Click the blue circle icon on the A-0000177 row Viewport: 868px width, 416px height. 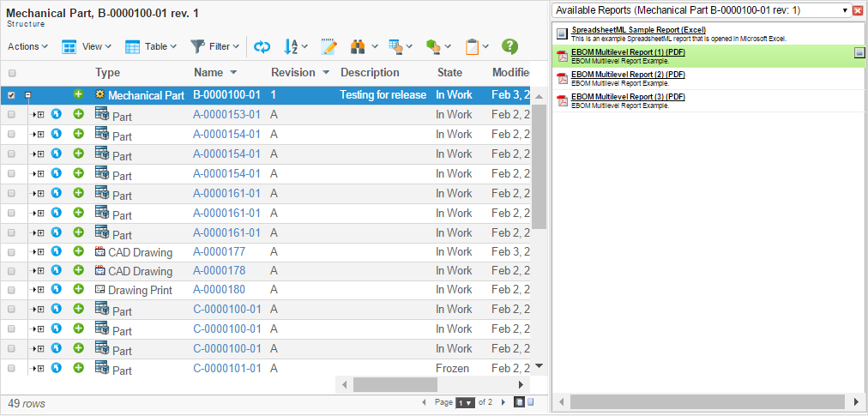pos(57,251)
